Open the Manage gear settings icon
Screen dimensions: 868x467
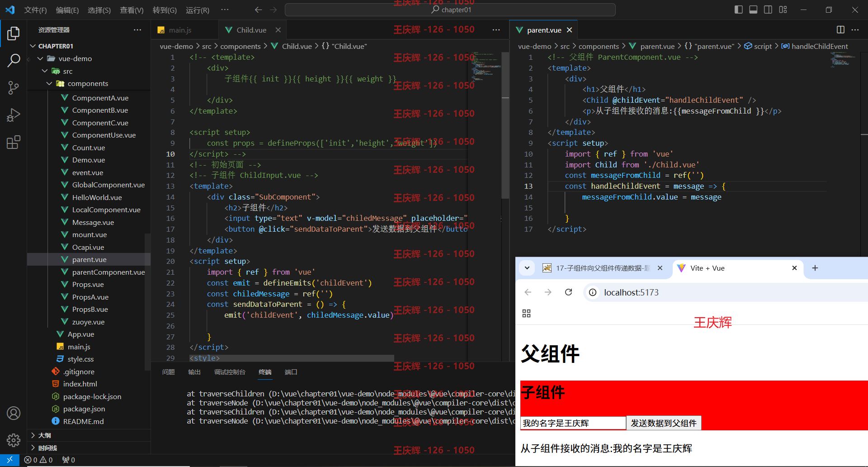pos(14,440)
